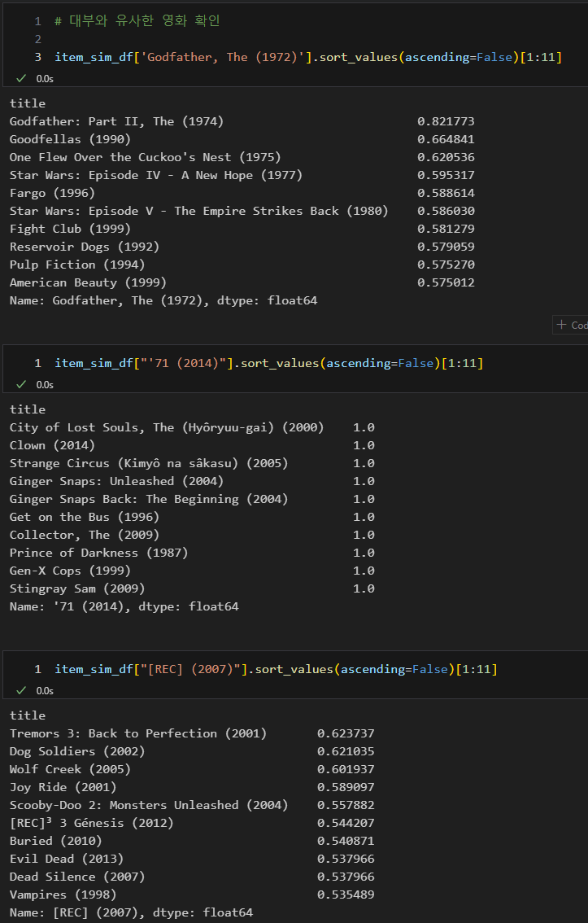
Task: Click the 0.0s execution time of the [REC] cell
Action: pos(45,690)
